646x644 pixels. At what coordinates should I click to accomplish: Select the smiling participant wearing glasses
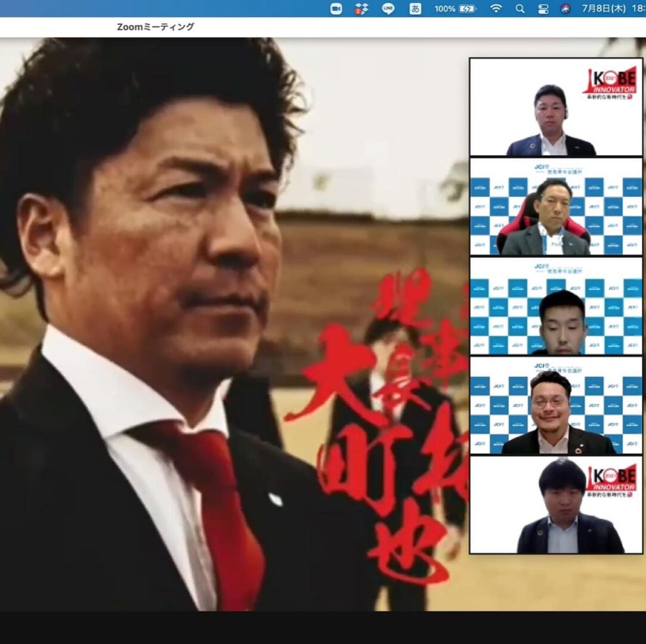[555, 405]
